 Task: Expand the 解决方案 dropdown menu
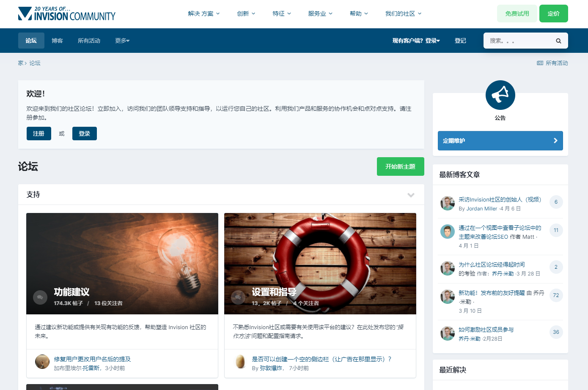(204, 14)
